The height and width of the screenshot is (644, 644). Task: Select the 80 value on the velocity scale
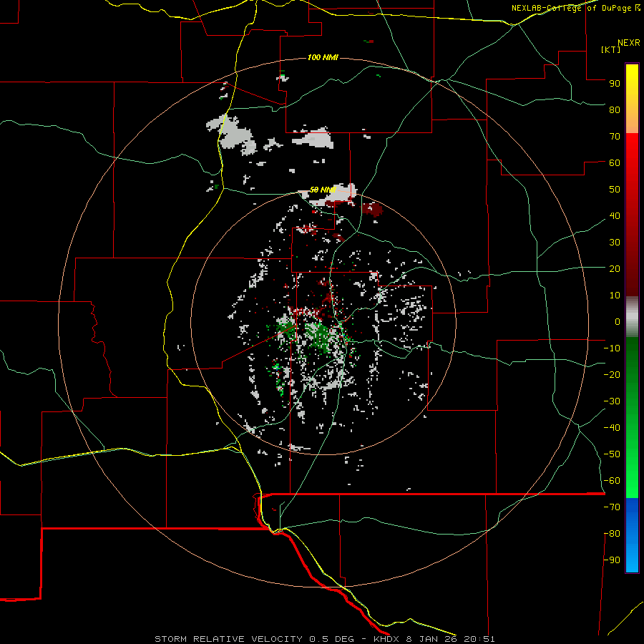click(615, 109)
